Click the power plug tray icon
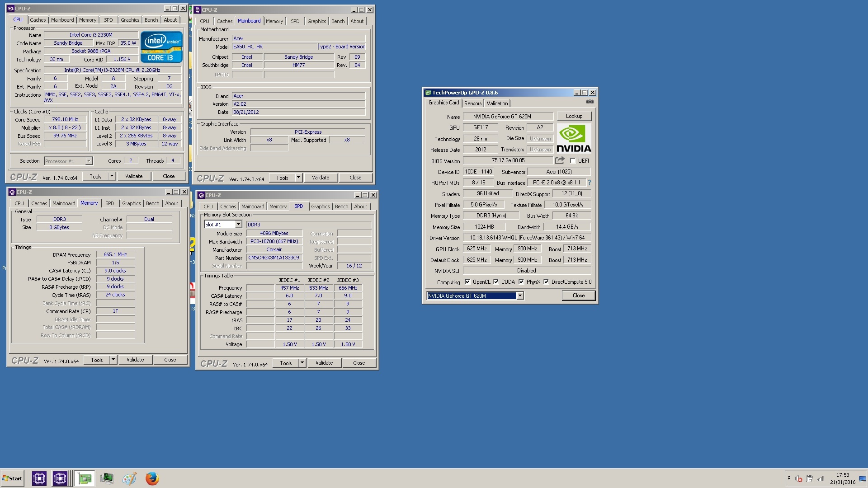The width and height of the screenshot is (868, 488). pyautogui.click(x=809, y=479)
